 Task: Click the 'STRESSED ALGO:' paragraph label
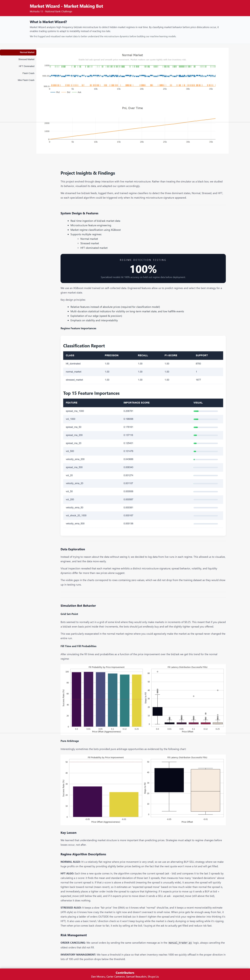click(x=71, y=908)
